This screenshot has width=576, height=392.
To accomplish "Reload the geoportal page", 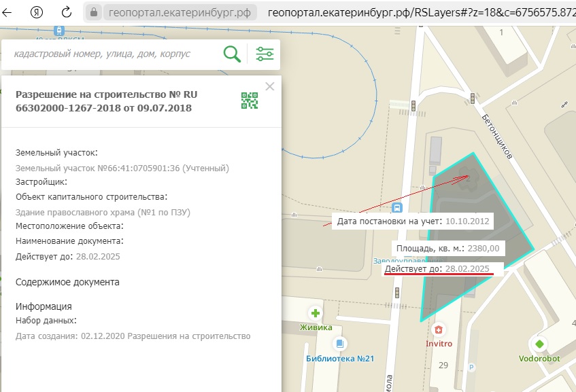I will coord(67,12).
